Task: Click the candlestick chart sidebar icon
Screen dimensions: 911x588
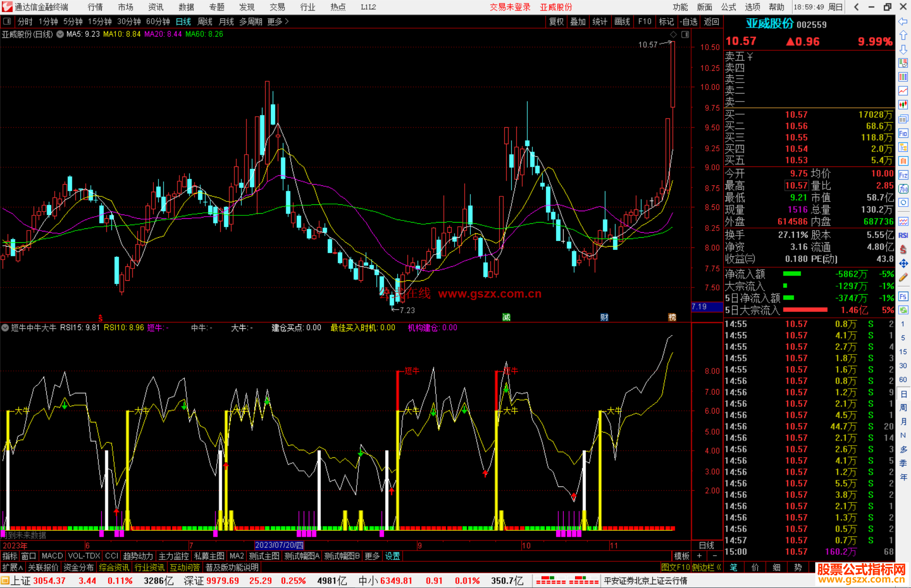Action: tap(903, 105)
